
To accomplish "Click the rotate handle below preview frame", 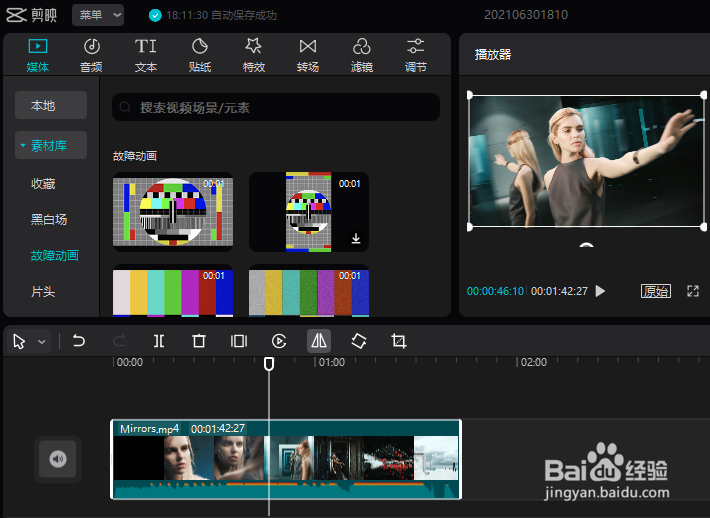I will pyautogui.click(x=586, y=245).
